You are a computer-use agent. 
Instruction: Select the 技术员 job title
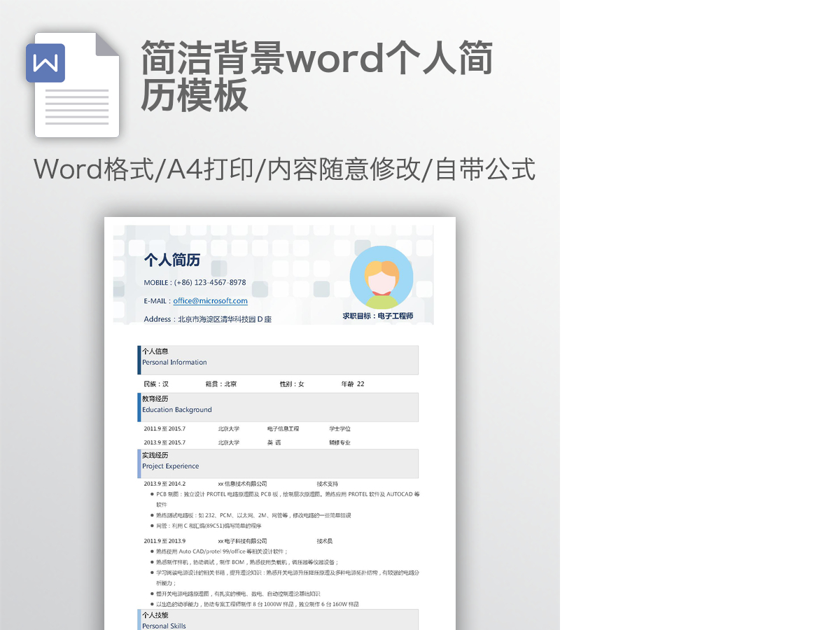coord(324,541)
